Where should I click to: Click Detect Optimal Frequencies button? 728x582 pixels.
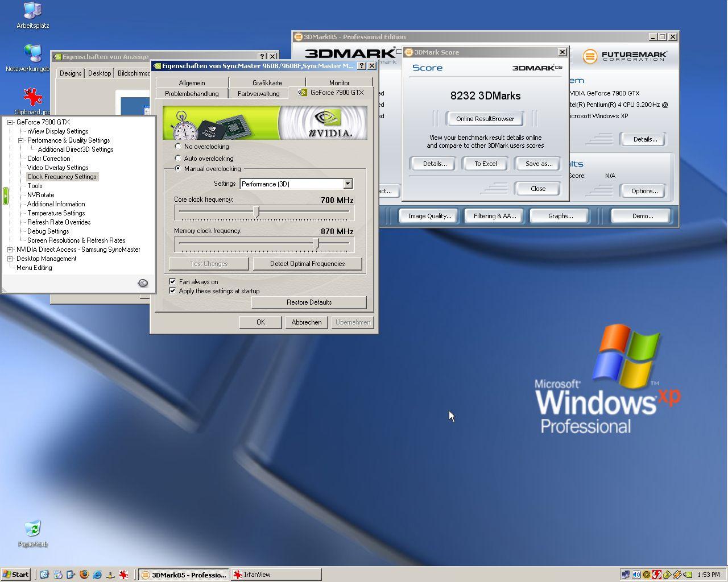click(x=307, y=264)
